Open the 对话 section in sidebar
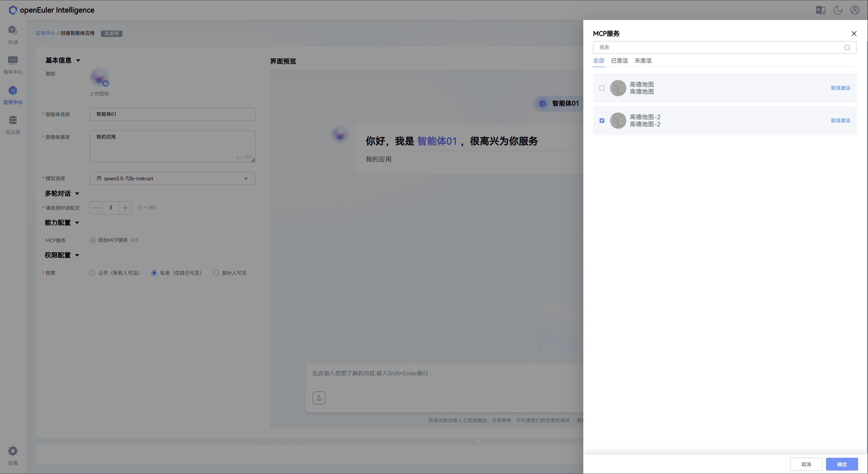The width and height of the screenshot is (868, 474). click(13, 34)
